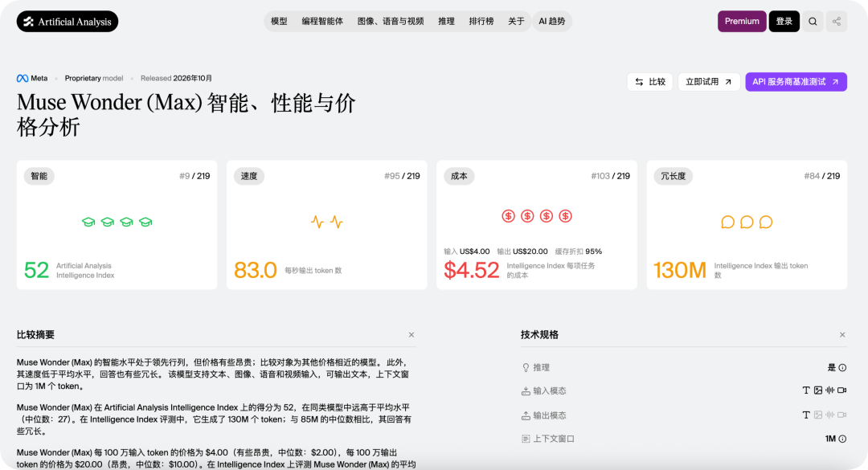Click the Premium button
The image size is (868, 470).
(x=742, y=22)
